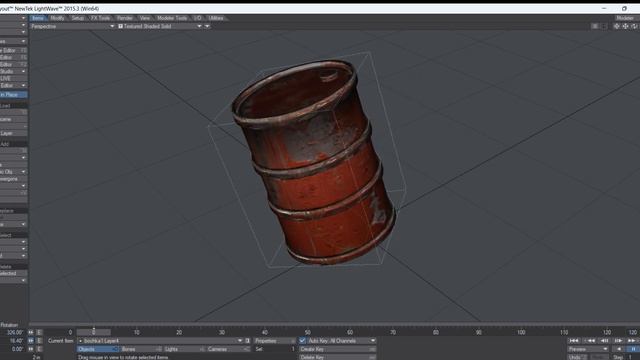The width and height of the screenshot is (640, 360).
Task: Open the Render tab
Action: (x=124, y=18)
